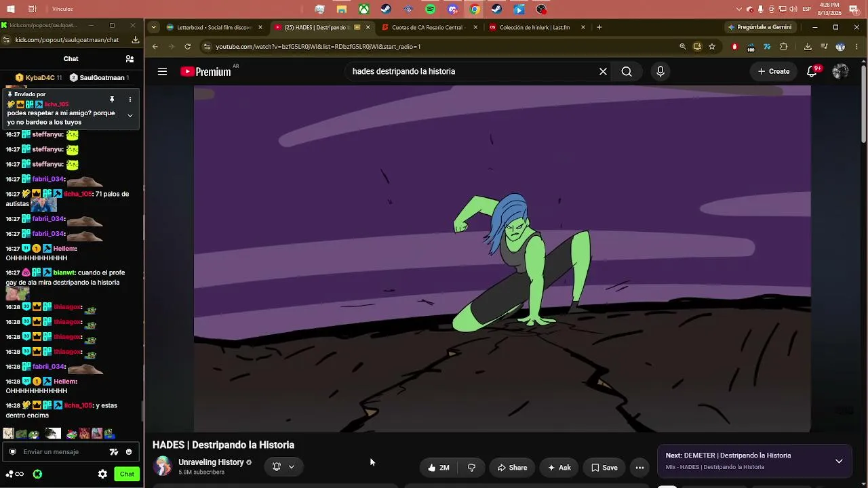868x488 pixels.
Task: Open the chat identity shield toggle
Action: coord(12,452)
